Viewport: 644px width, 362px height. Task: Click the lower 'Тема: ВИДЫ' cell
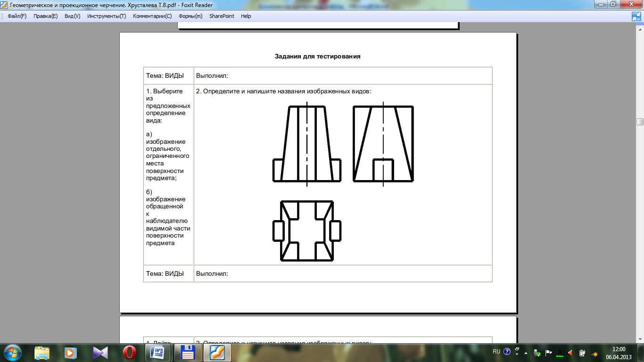168,273
